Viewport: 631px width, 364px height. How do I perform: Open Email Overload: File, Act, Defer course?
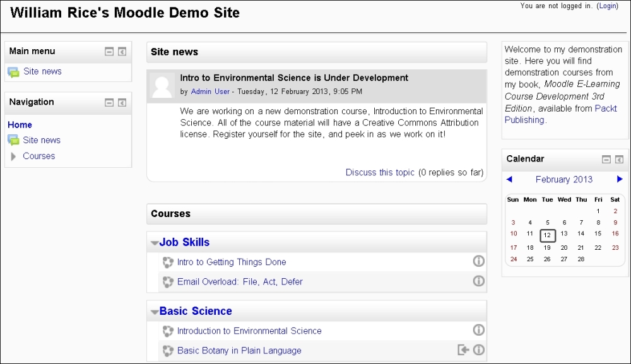click(240, 282)
